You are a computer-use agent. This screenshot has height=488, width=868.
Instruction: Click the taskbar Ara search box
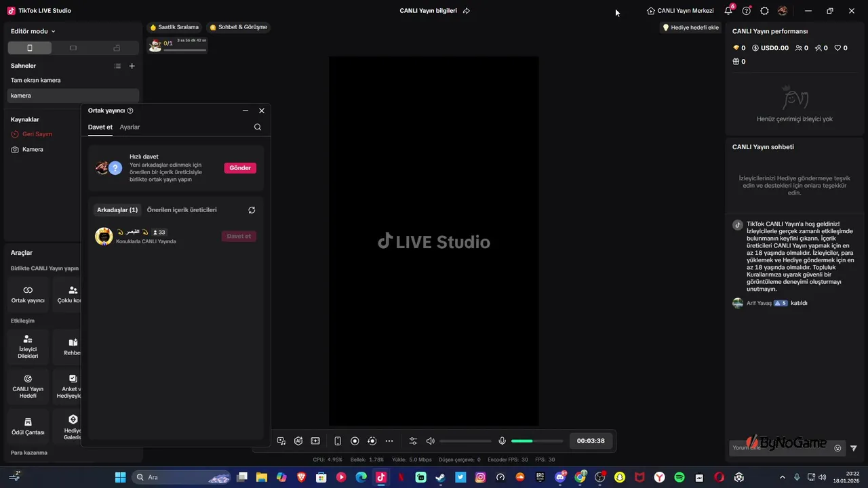click(182, 477)
